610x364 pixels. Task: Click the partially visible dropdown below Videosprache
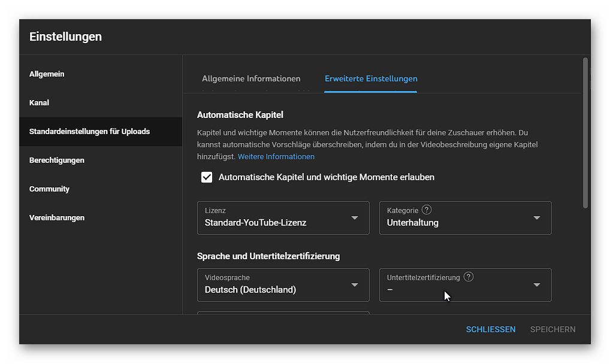tap(283, 313)
